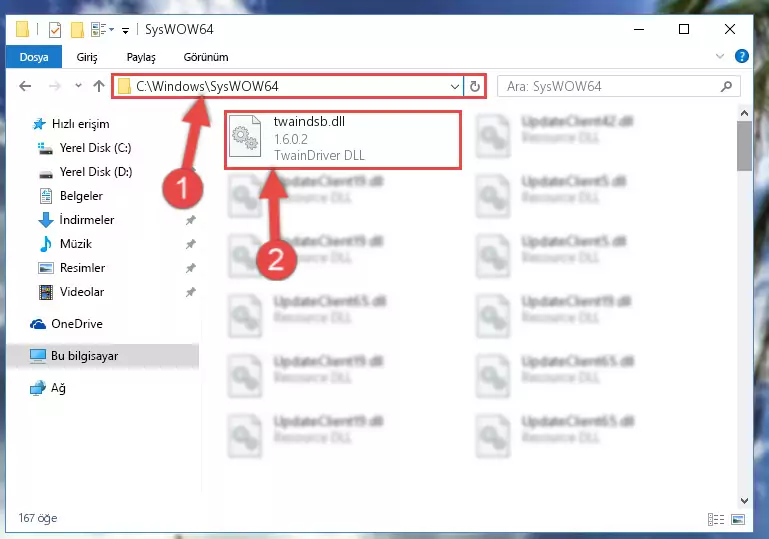The image size is (769, 539).
Task: Click the search magnifier icon
Action: pyautogui.click(x=726, y=86)
